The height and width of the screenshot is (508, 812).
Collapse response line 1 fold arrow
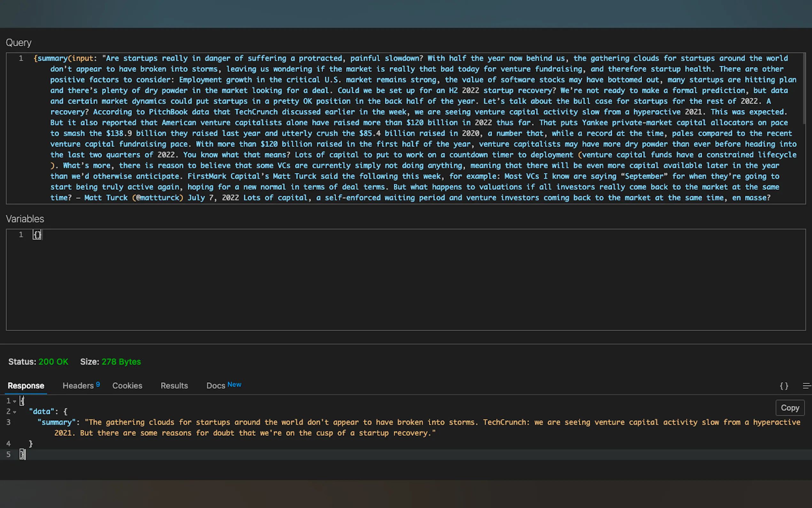tap(14, 401)
